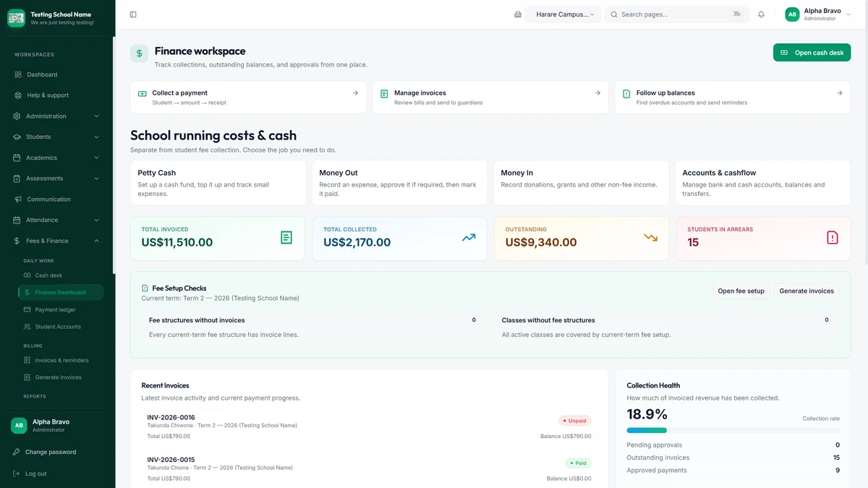Expand the Assessments menu

pos(58,179)
